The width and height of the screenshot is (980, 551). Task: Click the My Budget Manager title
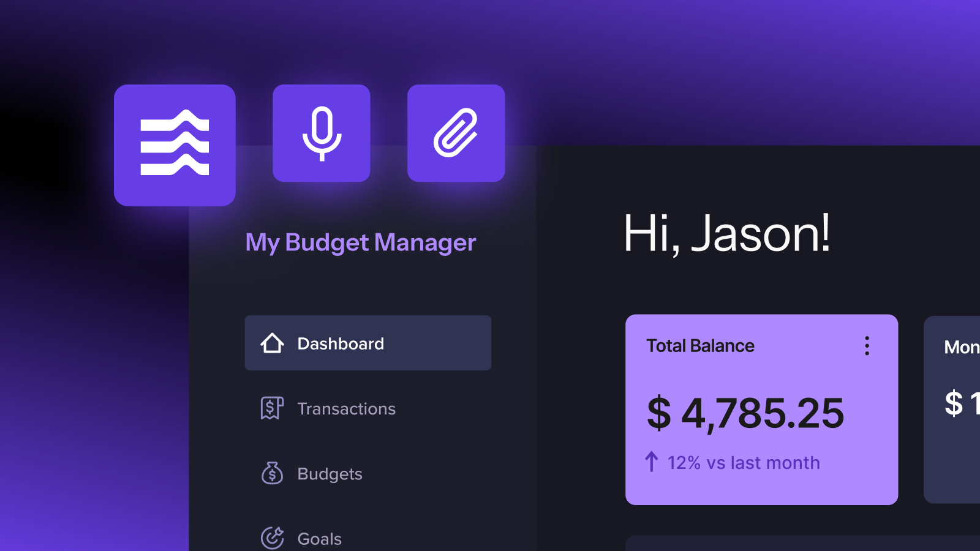click(x=360, y=242)
